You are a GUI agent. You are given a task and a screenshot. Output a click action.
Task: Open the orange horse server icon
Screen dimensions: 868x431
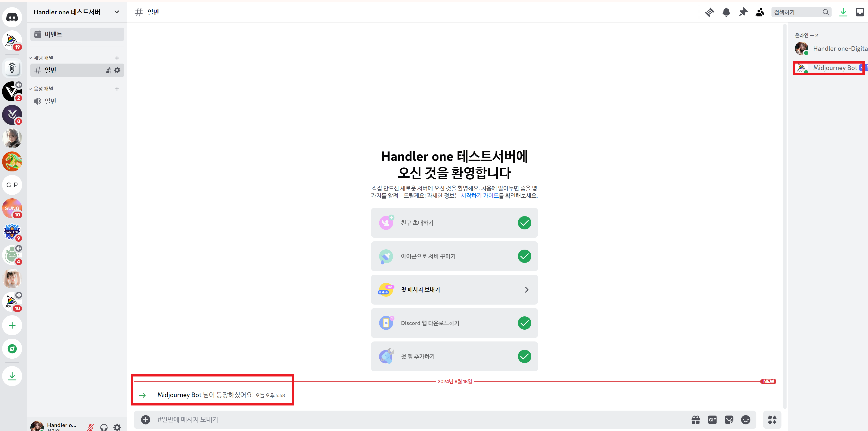point(12,161)
